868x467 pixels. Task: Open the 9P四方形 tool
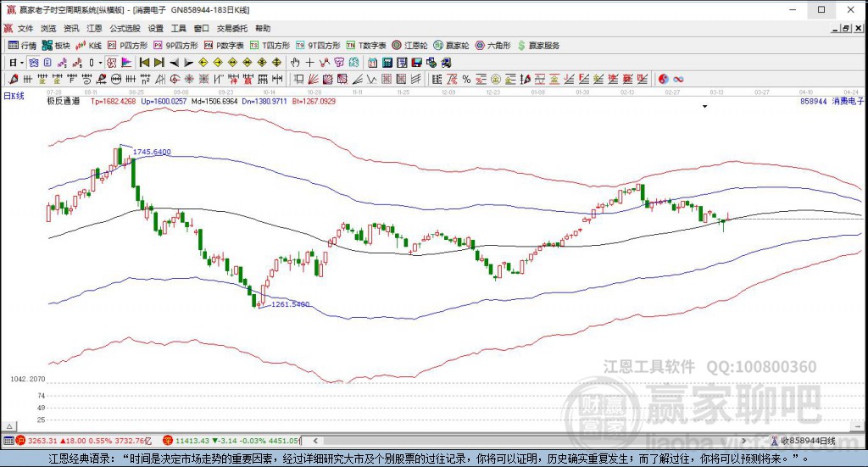[175, 46]
